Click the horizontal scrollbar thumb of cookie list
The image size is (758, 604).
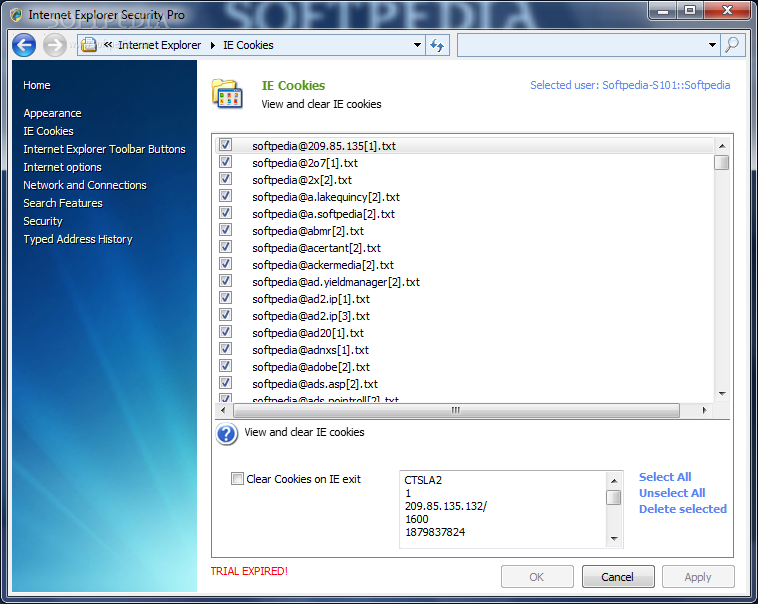[456, 411]
